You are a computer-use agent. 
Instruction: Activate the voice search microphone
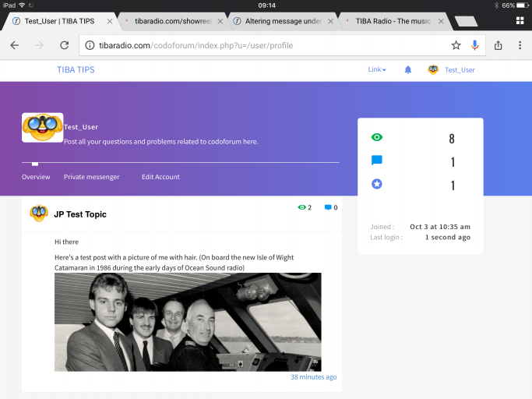pos(474,45)
